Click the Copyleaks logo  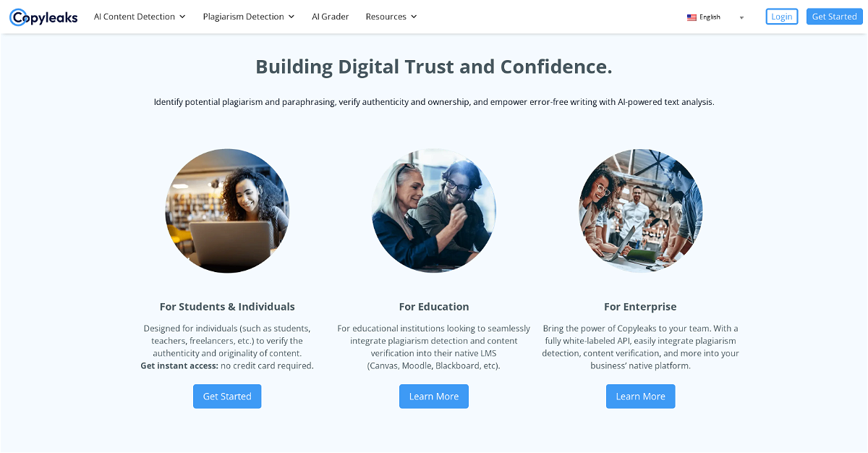tap(43, 17)
